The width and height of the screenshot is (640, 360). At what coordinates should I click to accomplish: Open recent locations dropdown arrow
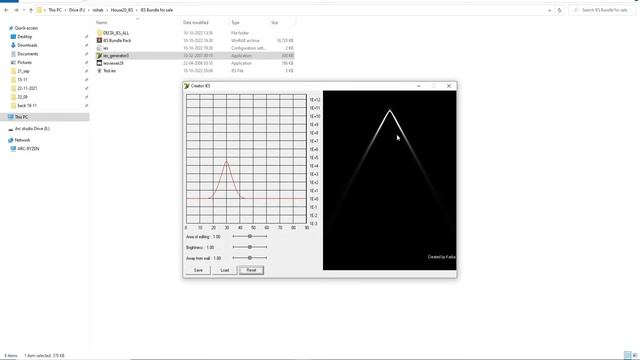point(24,10)
